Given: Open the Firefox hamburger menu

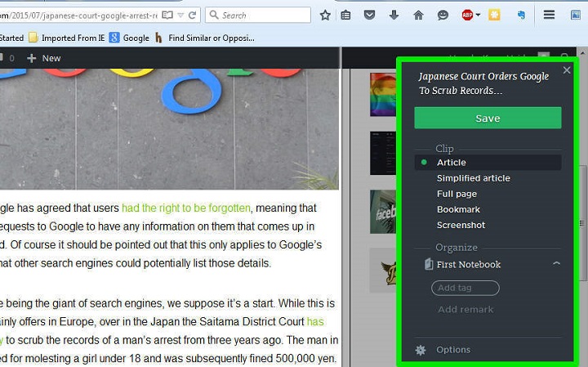Looking at the screenshot, I should [549, 15].
